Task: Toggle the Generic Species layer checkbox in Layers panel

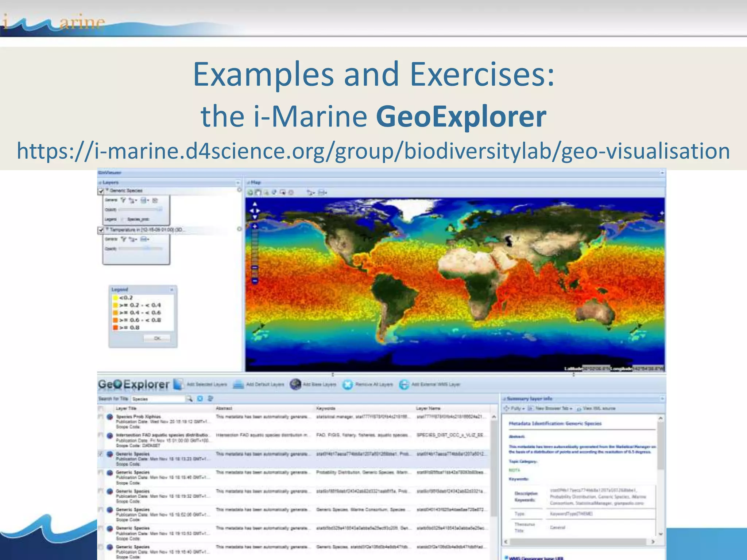Action: [101, 191]
